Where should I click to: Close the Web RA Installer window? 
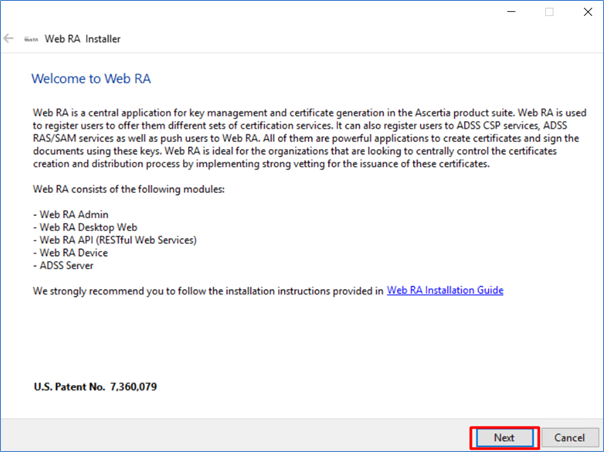pyautogui.click(x=587, y=12)
